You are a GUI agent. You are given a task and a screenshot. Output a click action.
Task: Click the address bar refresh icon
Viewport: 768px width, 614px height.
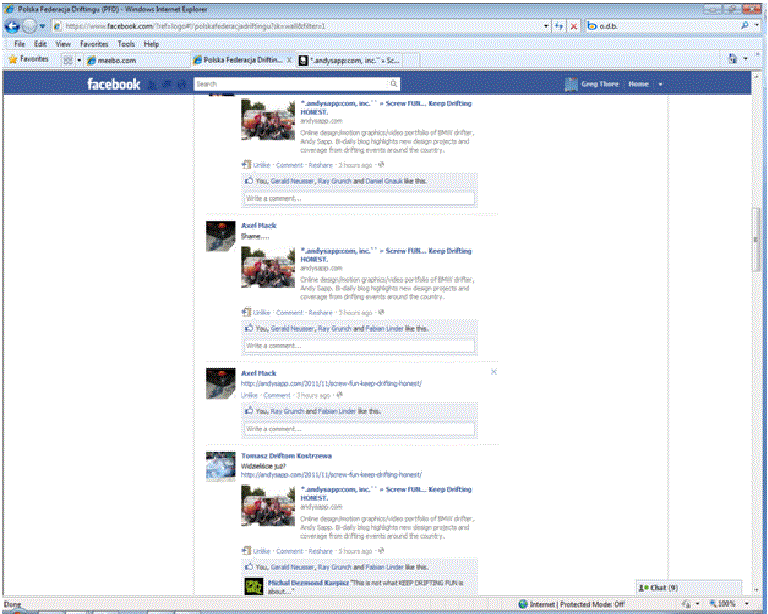point(558,26)
